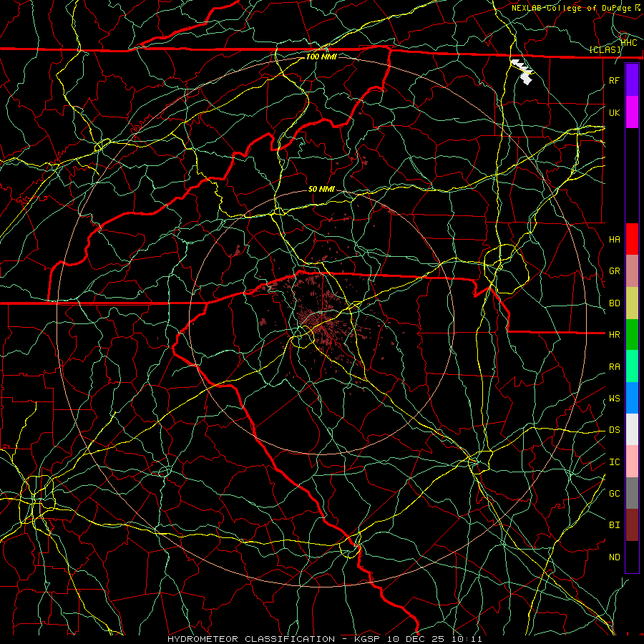Click the ND legend label
Screen dimensions: 644x644
[614, 557]
